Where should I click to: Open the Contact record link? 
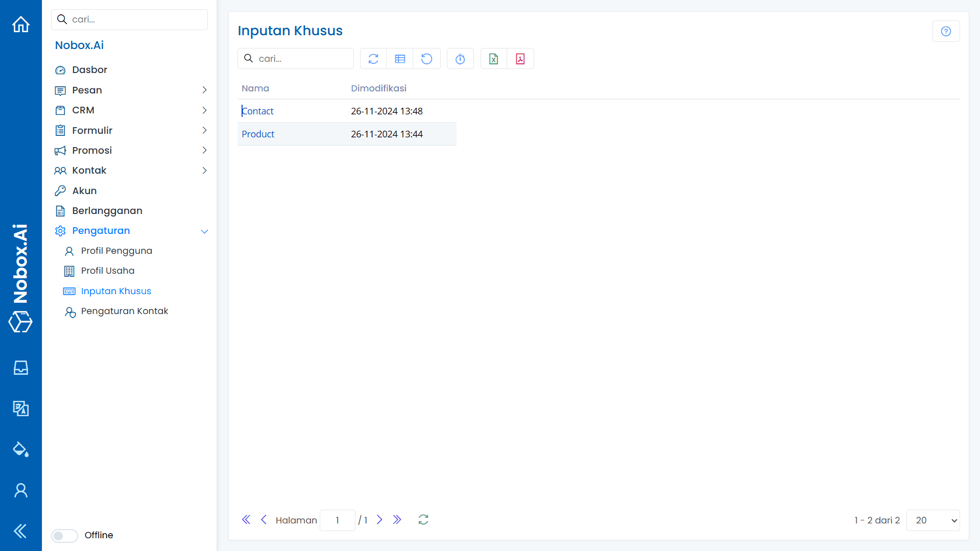click(x=257, y=111)
